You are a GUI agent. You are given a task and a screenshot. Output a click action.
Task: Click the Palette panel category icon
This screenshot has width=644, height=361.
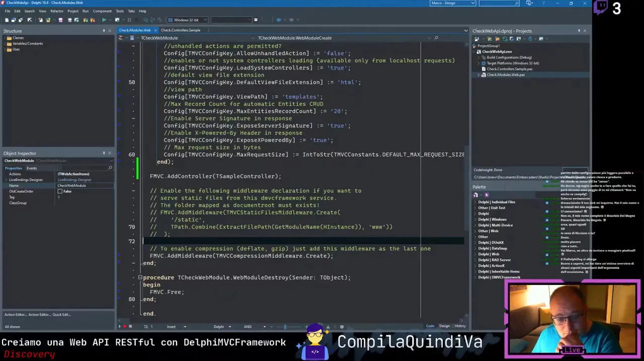click(x=475, y=195)
